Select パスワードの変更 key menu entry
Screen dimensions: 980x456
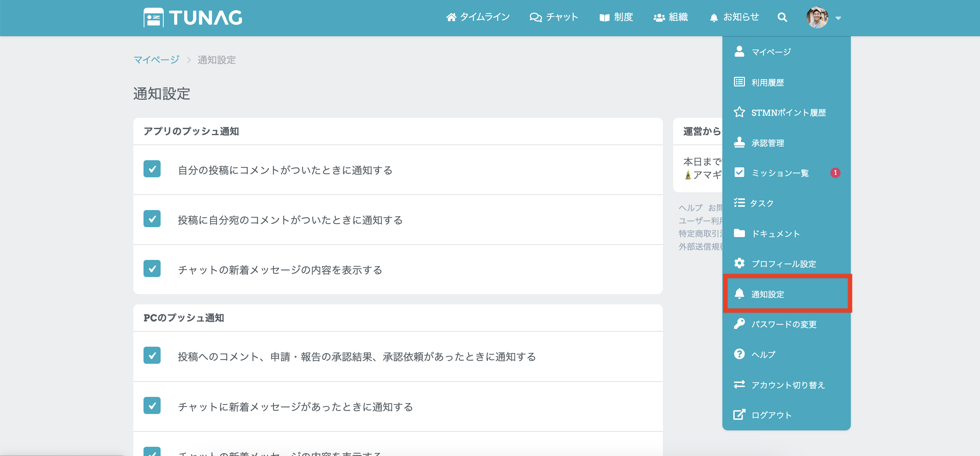click(784, 324)
